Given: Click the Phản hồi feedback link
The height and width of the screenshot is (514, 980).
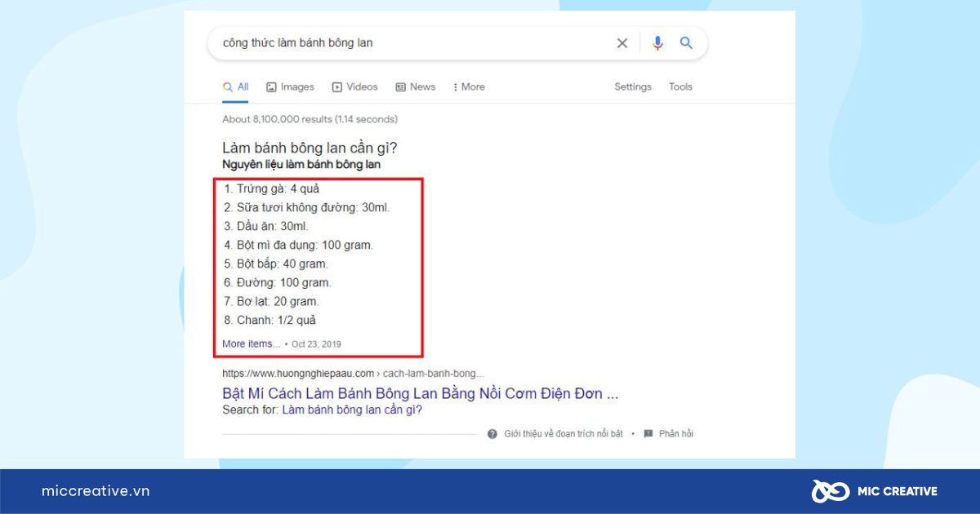Looking at the screenshot, I should (676, 434).
